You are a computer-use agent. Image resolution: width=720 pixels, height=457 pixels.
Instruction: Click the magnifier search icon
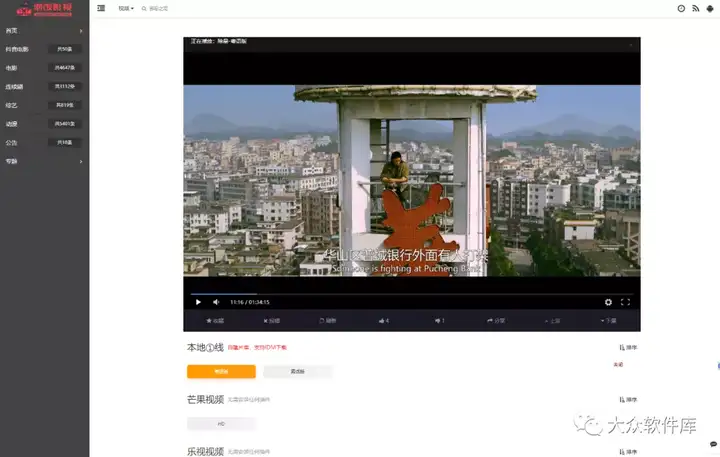144,8
